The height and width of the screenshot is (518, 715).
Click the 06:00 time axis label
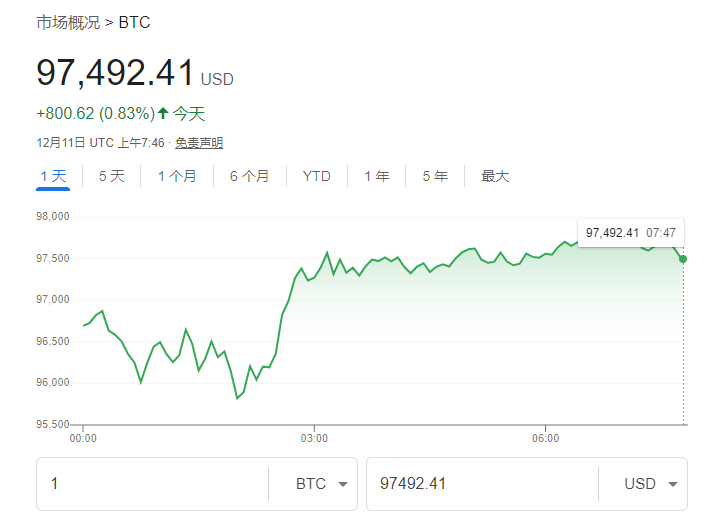pyautogui.click(x=545, y=438)
